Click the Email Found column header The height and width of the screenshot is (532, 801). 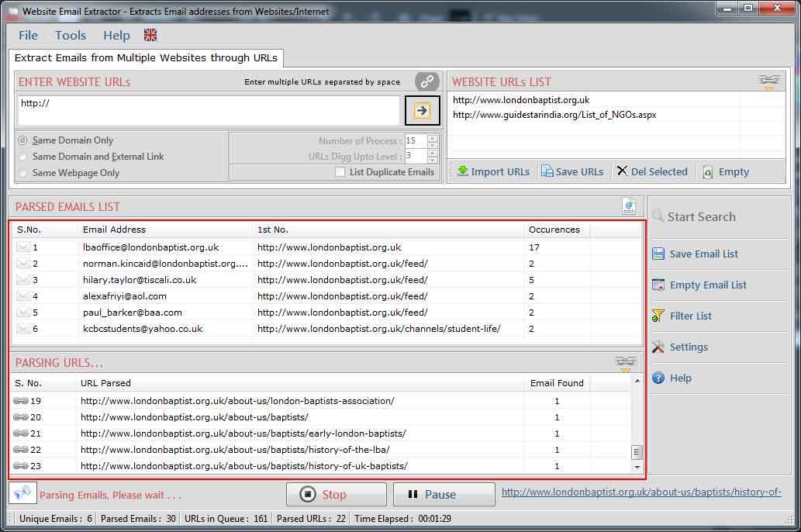click(x=557, y=383)
